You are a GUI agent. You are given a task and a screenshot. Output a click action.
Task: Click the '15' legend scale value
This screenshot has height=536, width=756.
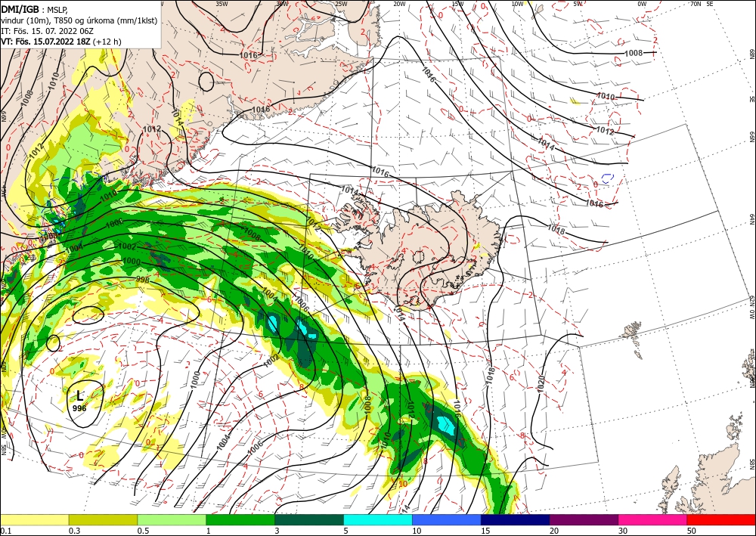pos(485,531)
